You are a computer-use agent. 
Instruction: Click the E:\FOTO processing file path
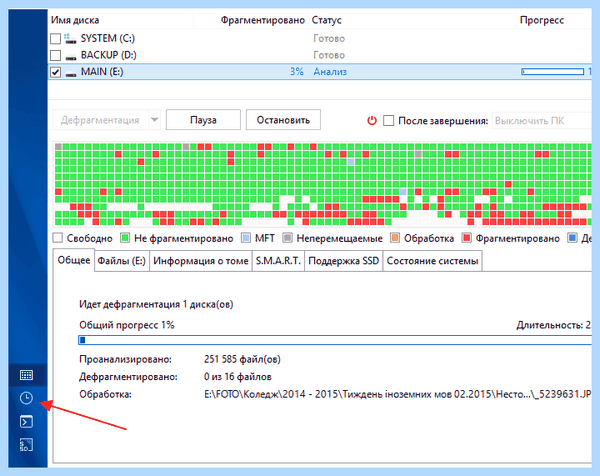click(x=398, y=394)
